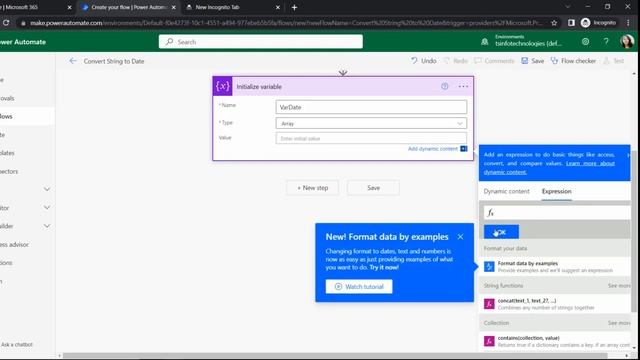Open the user profile avatar

click(x=627, y=42)
